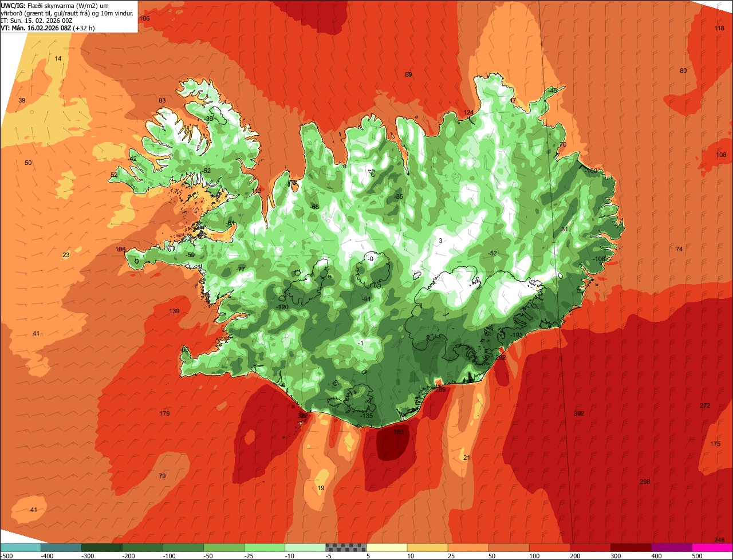Click legend swatch between 300 and 400

(x=631, y=547)
